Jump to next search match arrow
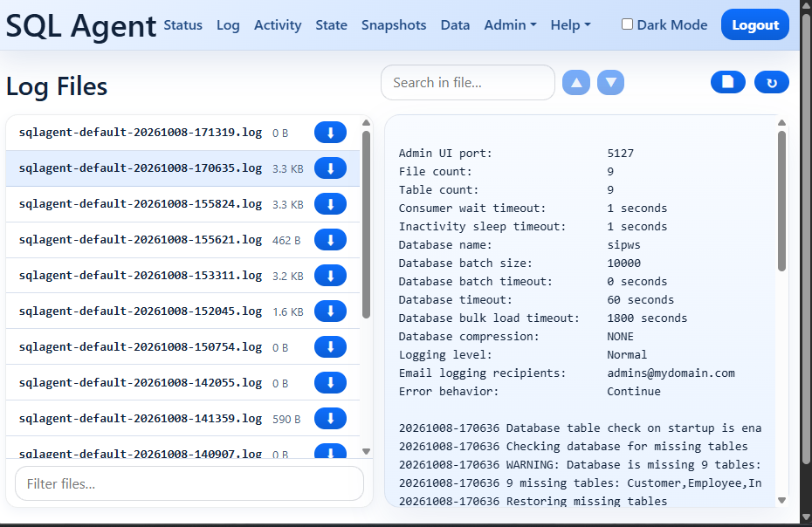The height and width of the screenshot is (527, 812). pyautogui.click(x=610, y=82)
